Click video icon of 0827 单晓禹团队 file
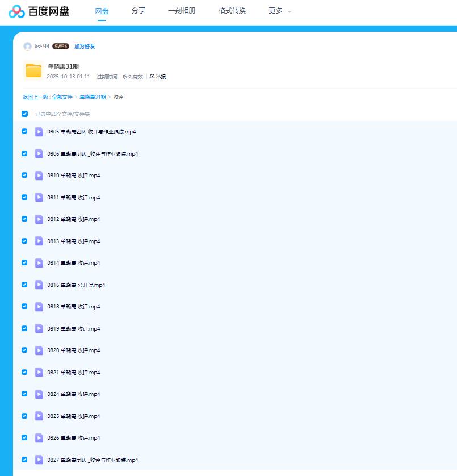Image resolution: width=457 pixels, height=476 pixels. [x=39, y=460]
